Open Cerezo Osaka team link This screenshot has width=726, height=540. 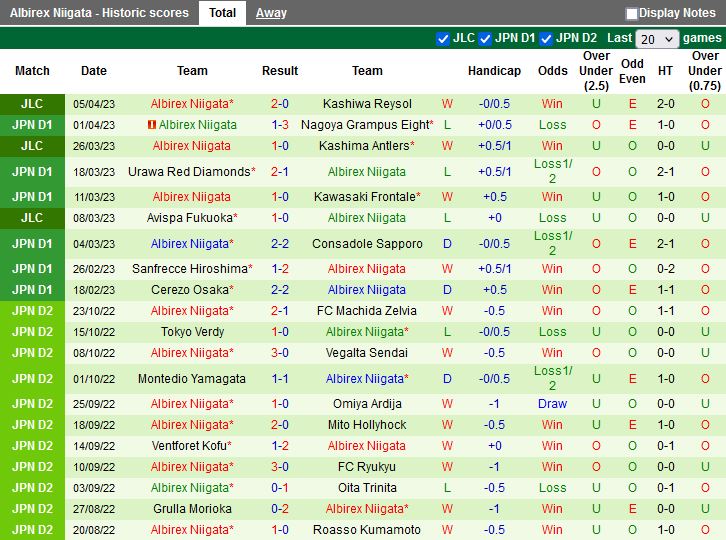tap(192, 290)
